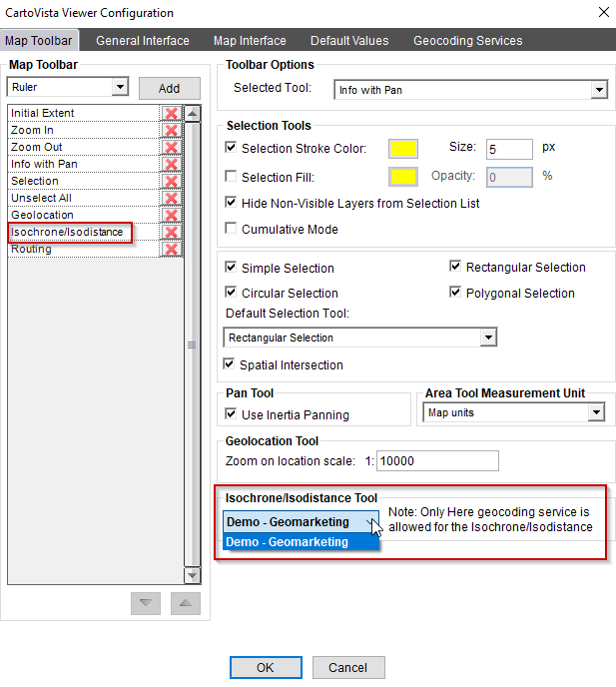Toggle Use Inertia Panning checkbox
The image size is (616, 687).
point(231,413)
